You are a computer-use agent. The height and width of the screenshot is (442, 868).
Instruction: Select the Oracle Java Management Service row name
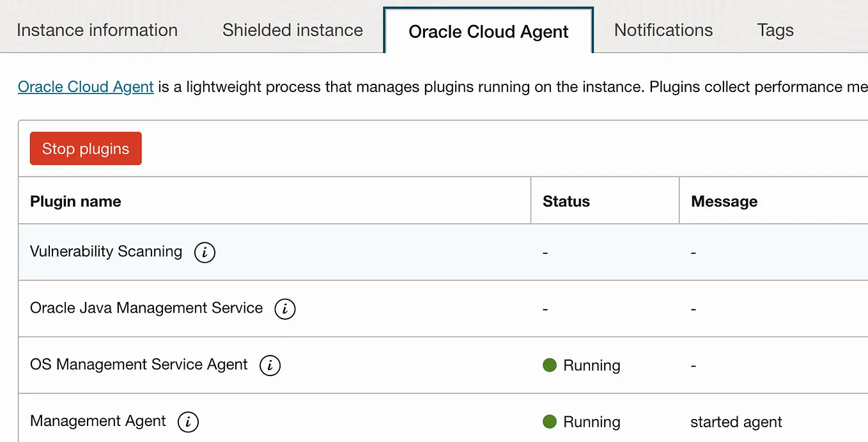pos(146,308)
